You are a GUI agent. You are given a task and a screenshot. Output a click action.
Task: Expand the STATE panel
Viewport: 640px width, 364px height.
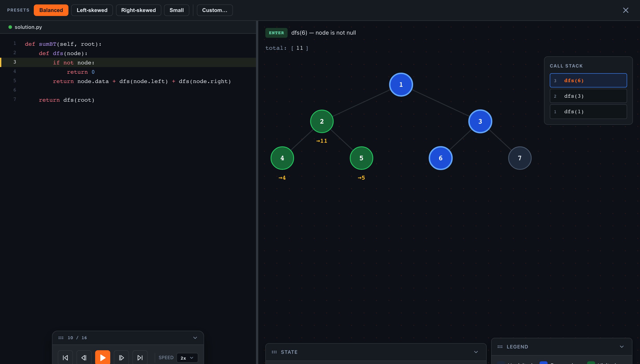pyautogui.click(x=475, y=352)
